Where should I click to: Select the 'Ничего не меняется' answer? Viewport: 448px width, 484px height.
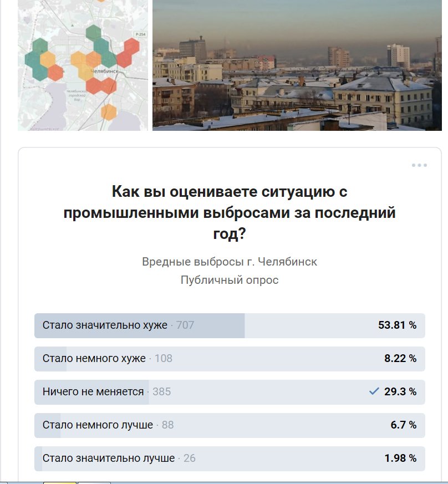(93, 392)
